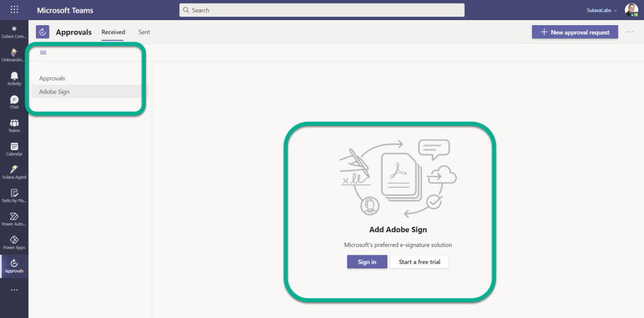Collapse the hamburger navigation menu
This screenshot has width=644, height=318.
[43, 53]
